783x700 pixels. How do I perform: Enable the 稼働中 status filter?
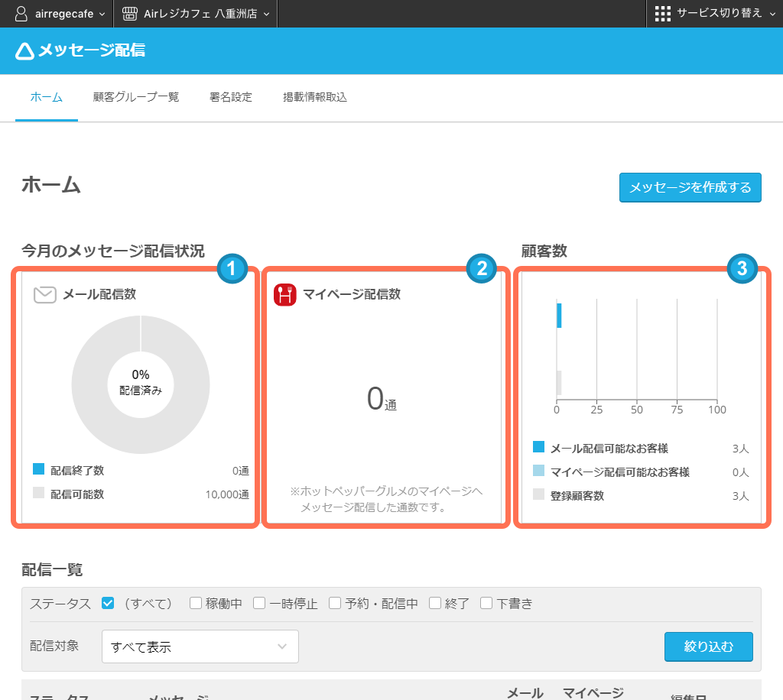coord(195,603)
